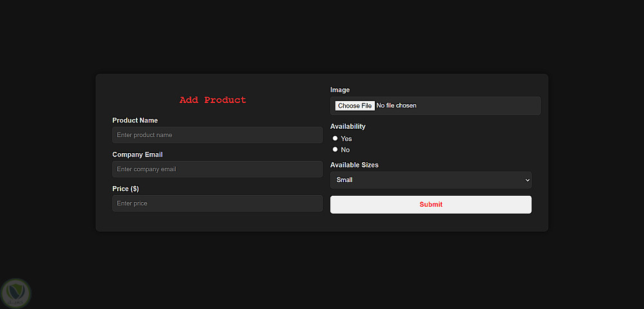The width and height of the screenshot is (644, 309).
Task: Click the "No" label text
Action: (x=345, y=150)
